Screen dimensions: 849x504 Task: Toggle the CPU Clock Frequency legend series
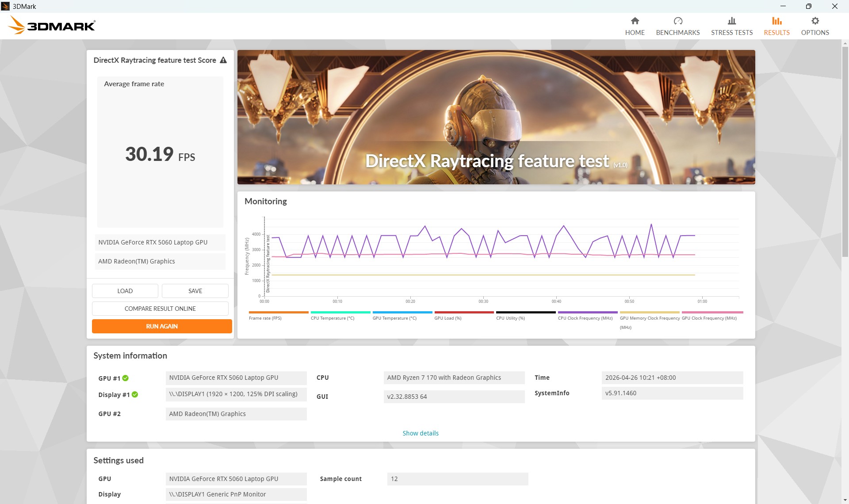coord(585,318)
